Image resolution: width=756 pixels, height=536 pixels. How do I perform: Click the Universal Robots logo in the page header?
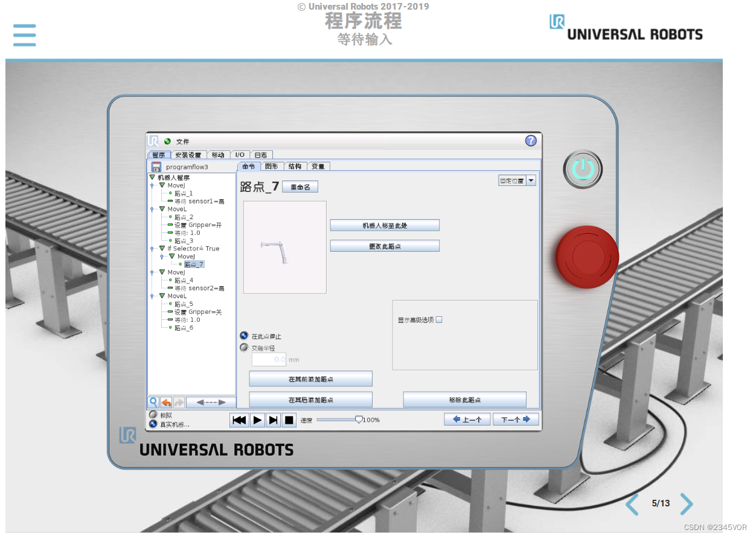coord(626,28)
